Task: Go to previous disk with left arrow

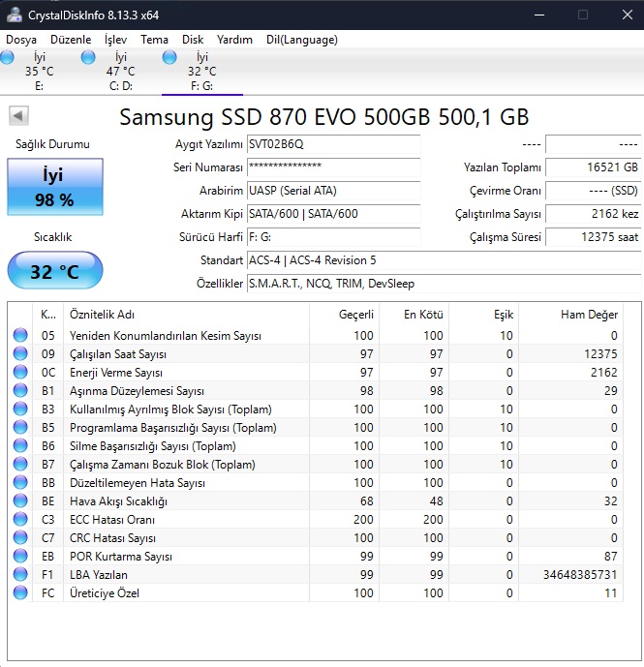Action: (18, 116)
